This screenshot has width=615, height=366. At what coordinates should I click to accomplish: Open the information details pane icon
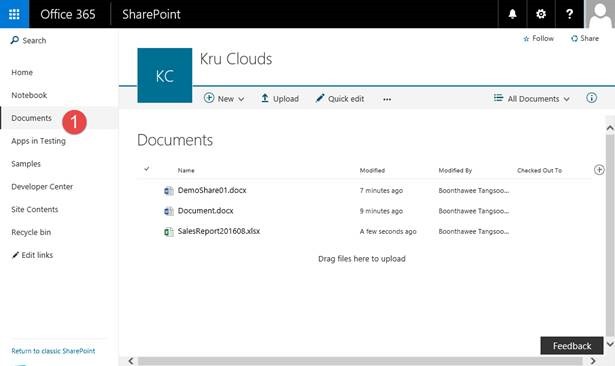point(591,98)
